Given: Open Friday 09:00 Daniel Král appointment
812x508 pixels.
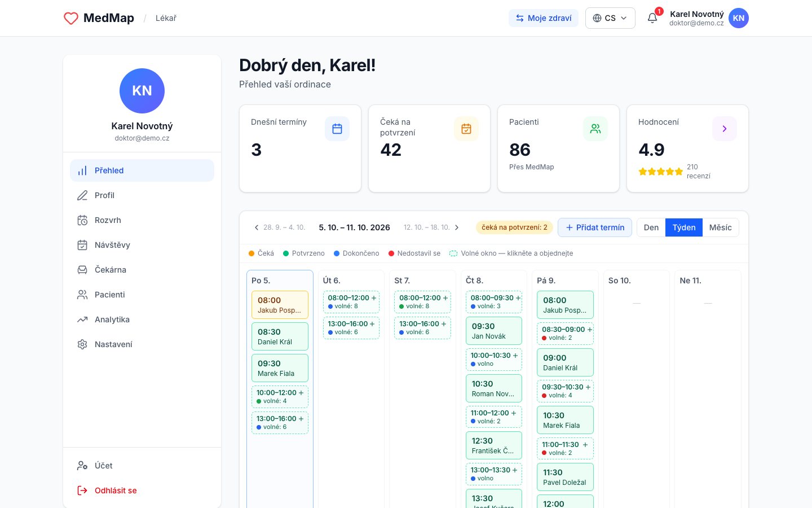Looking at the screenshot, I should tap(566, 362).
